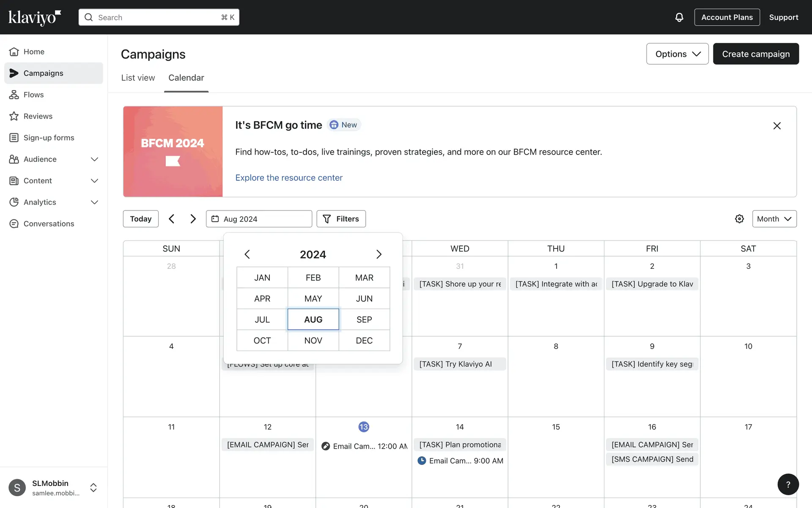Open help question mark button
The width and height of the screenshot is (812, 508).
788,484
